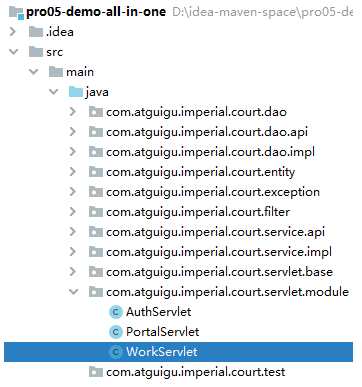Expand the com.atguigu.imperial.court.dao package arrow
This screenshot has height=387, width=362.
coord(73,112)
